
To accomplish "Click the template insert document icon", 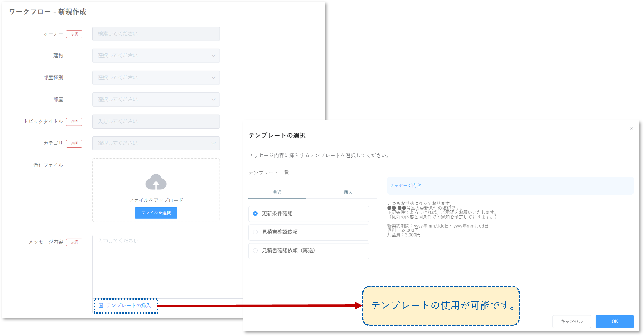I will click(x=101, y=305).
